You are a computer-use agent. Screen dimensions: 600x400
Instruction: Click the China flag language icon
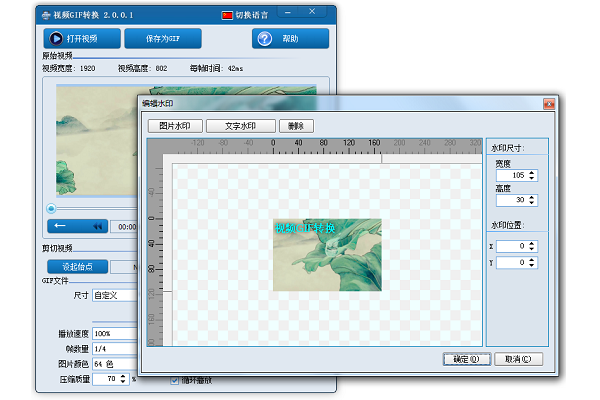pos(227,15)
